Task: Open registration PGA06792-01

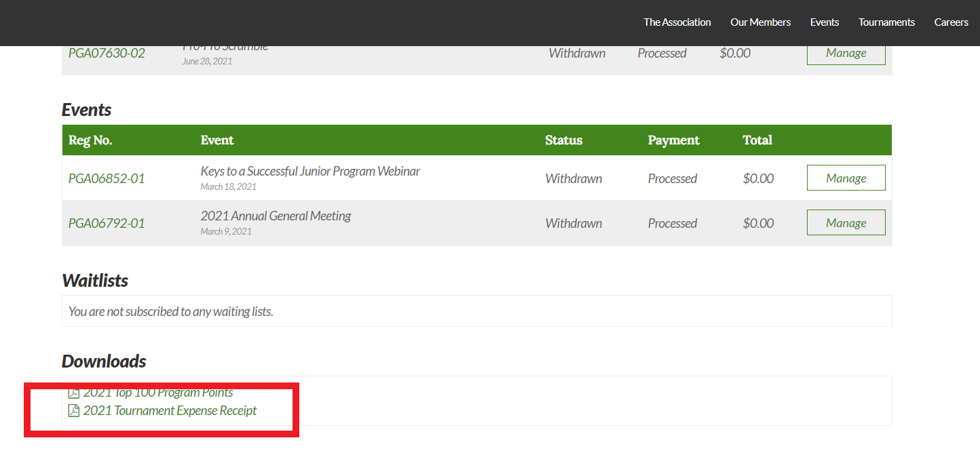Action: pos(107,223)
